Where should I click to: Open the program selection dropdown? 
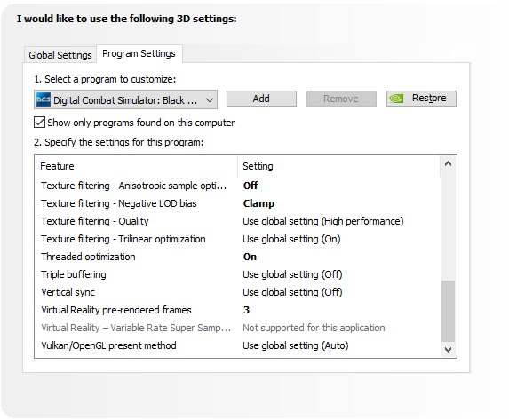(125, 99)
